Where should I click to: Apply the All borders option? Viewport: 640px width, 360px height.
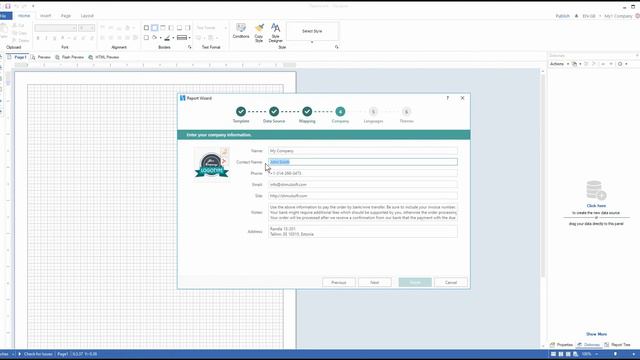click(x=146, y=28)
